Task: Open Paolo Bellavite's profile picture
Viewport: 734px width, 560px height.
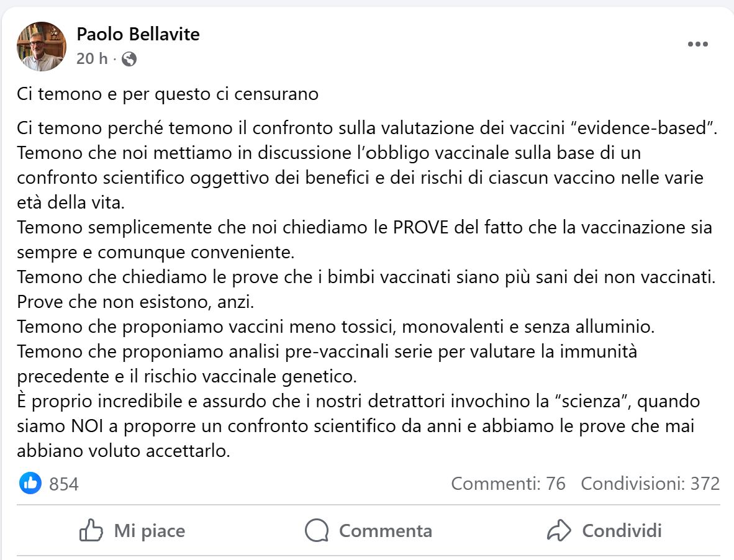Action: pyautogui.click(x=41, y=47)
